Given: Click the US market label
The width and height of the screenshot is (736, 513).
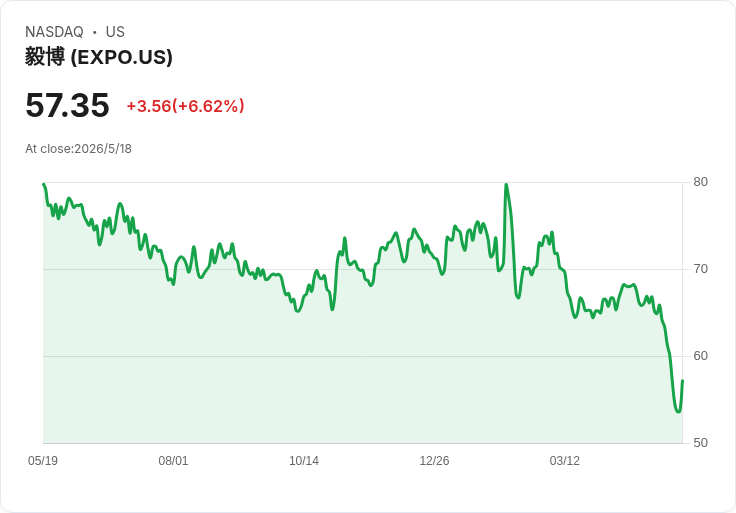Looking at the screenshot, I should 115,32.
